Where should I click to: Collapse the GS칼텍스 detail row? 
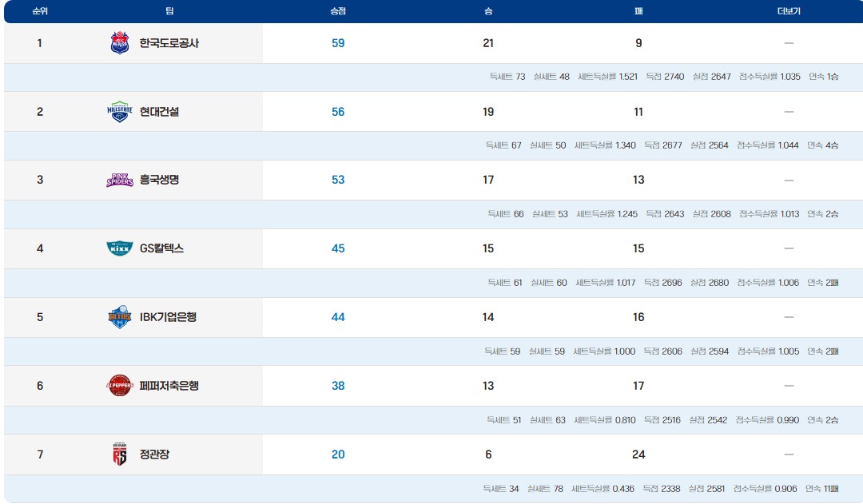point(789,248)
